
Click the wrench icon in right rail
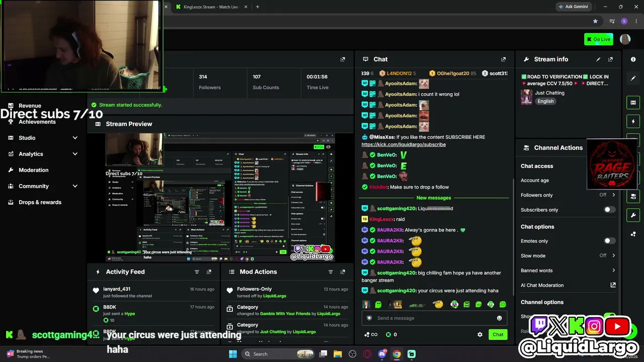point(633,215)
